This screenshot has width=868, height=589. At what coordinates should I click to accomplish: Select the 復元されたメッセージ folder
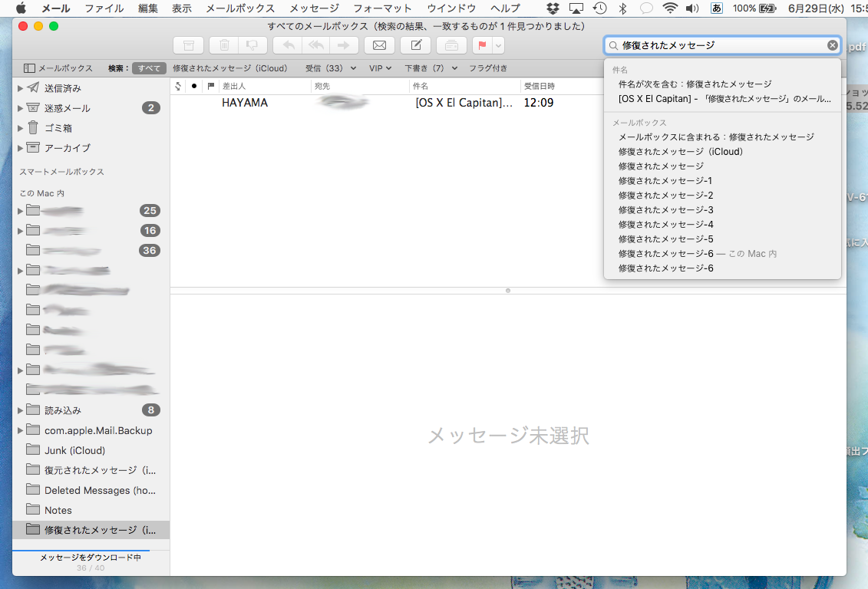[x=91, y=470]
